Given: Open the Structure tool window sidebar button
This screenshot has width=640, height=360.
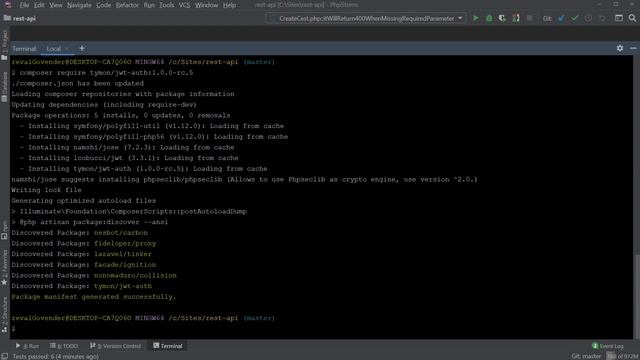Looking at the screenshot, I should [x=4, y=314].
